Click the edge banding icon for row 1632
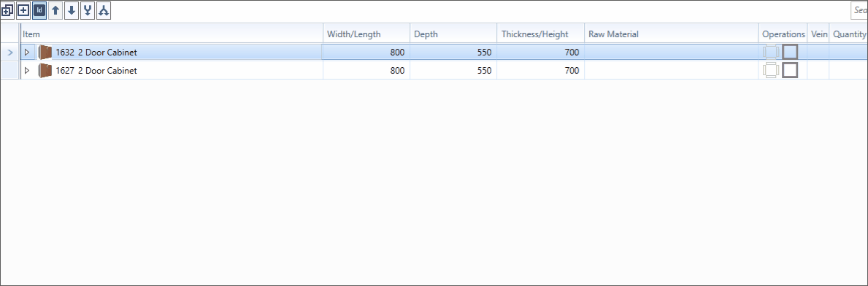This screenshot has height=286, width=868. [771, 53]
